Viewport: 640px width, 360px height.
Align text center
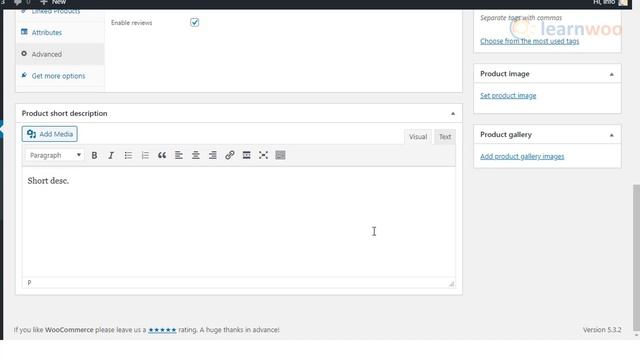tap(196, 155)
